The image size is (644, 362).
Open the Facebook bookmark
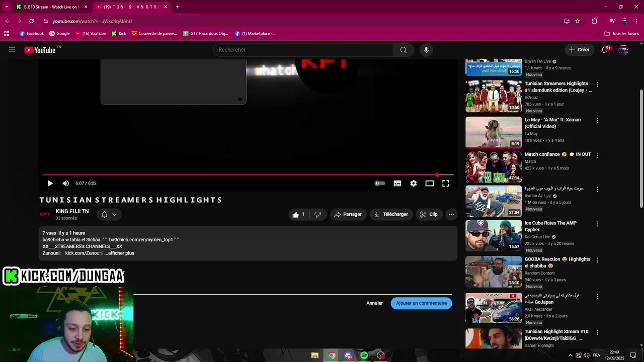click(32, 34)
